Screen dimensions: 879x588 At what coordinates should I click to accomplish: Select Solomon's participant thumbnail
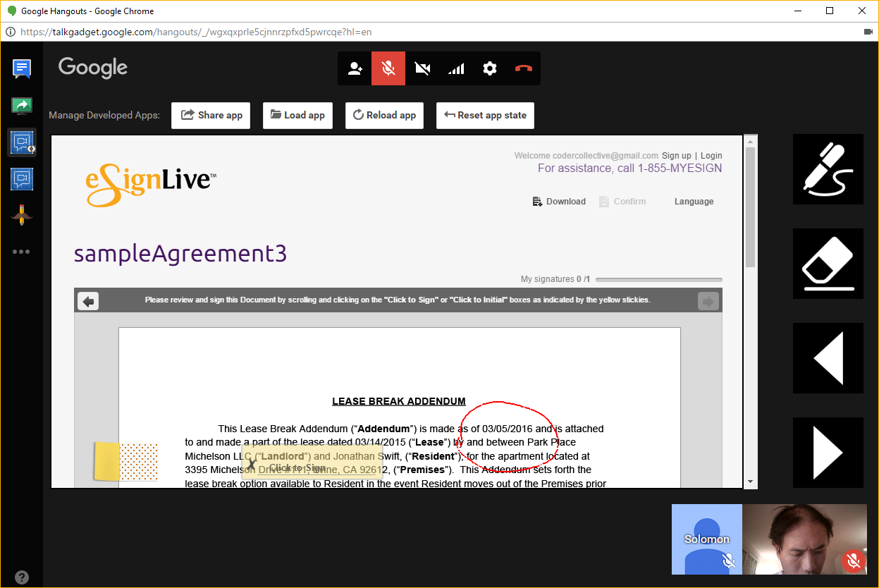coord(706,539)
